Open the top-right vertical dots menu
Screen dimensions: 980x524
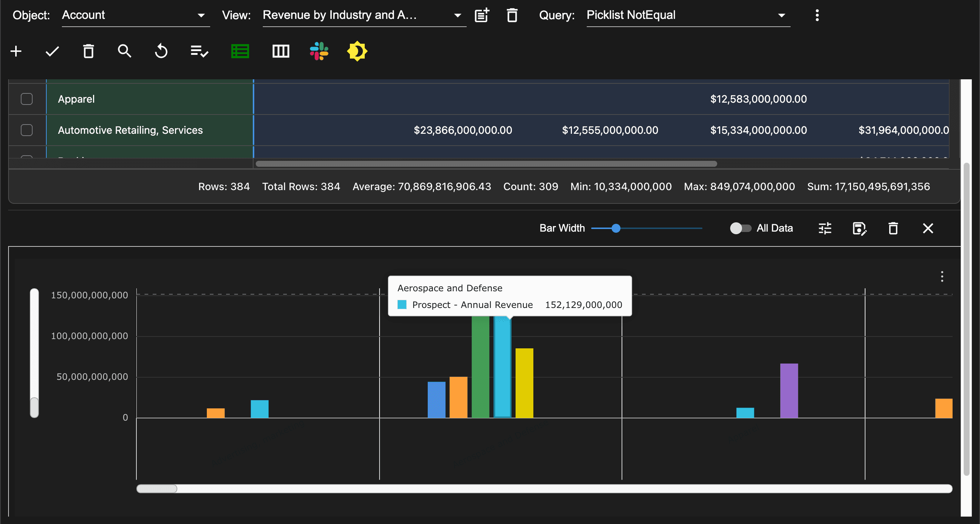coord(817,15)
